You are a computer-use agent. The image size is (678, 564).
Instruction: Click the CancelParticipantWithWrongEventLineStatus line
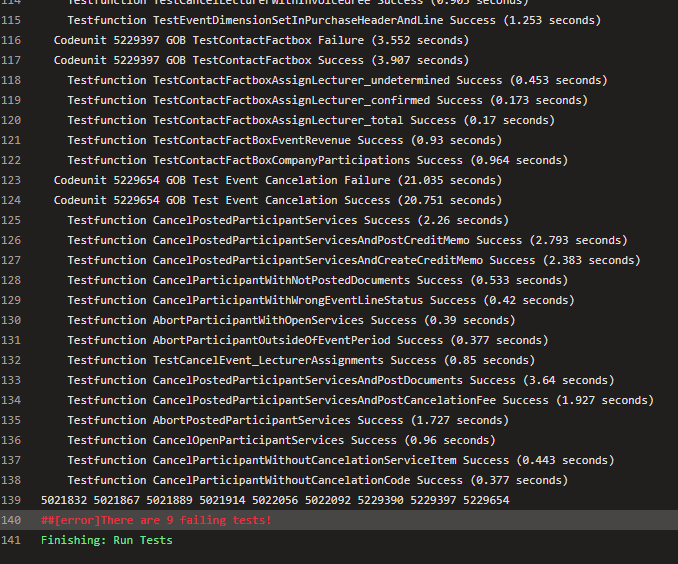pos(321,300)
